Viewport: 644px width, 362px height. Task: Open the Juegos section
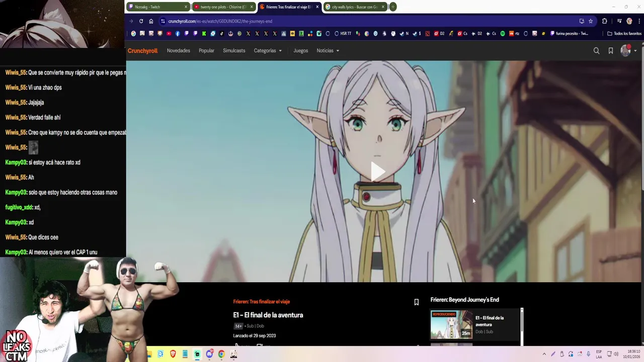click(x=301, y=51)
